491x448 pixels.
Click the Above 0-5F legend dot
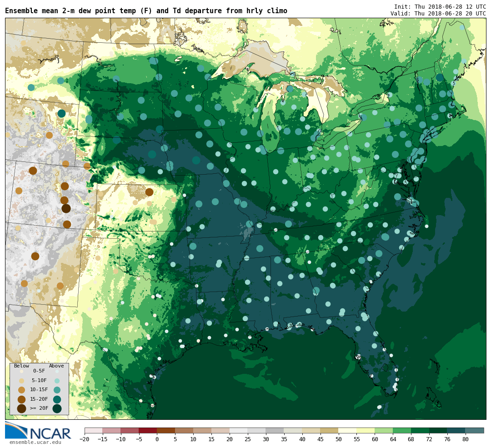57,371
